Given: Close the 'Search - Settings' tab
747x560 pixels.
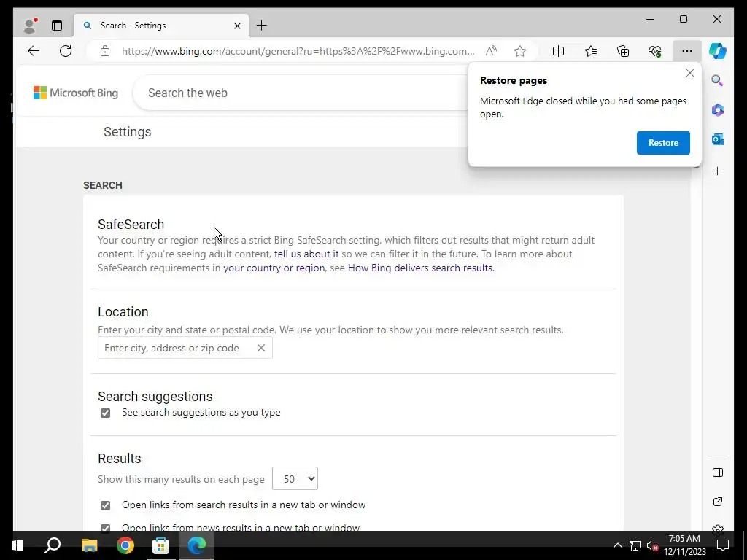Looking at the screenshot, I should coord(237,26).
